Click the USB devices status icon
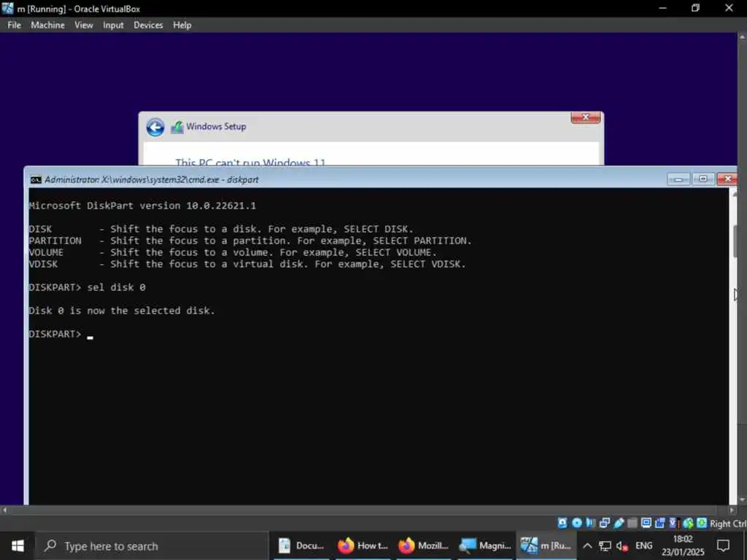747x560 pixels. pyautogui.click(x=619, y=523)
